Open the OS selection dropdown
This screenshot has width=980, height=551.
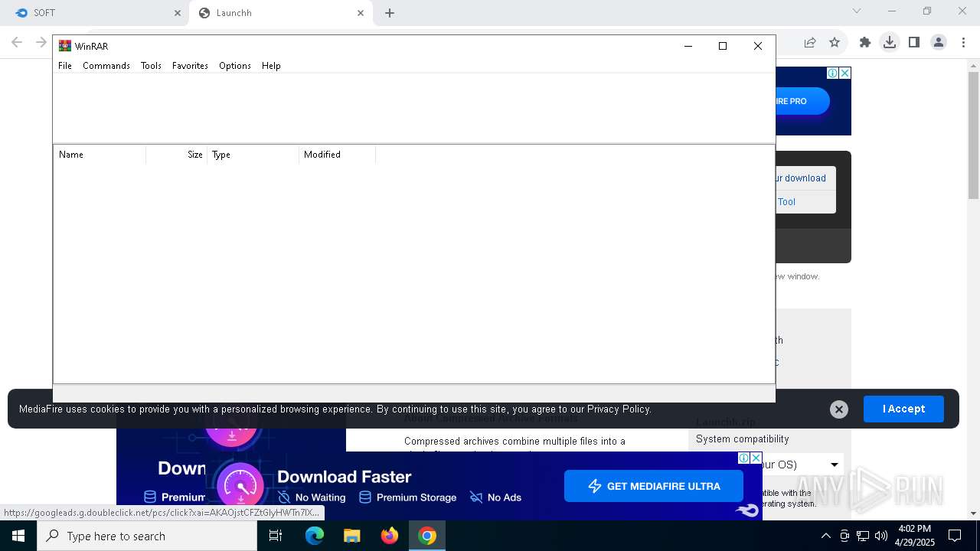tap(808, 465)
